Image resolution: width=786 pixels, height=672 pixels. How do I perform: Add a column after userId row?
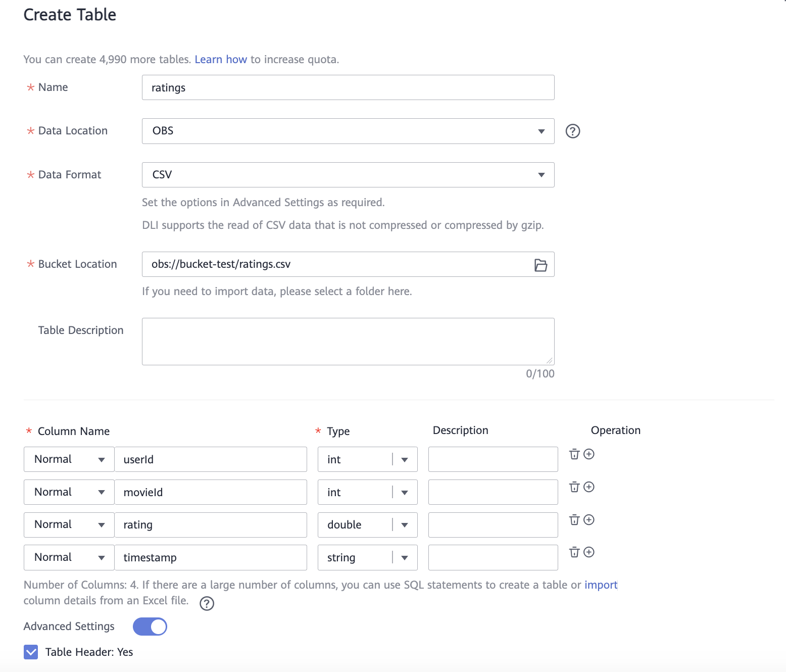589,454
